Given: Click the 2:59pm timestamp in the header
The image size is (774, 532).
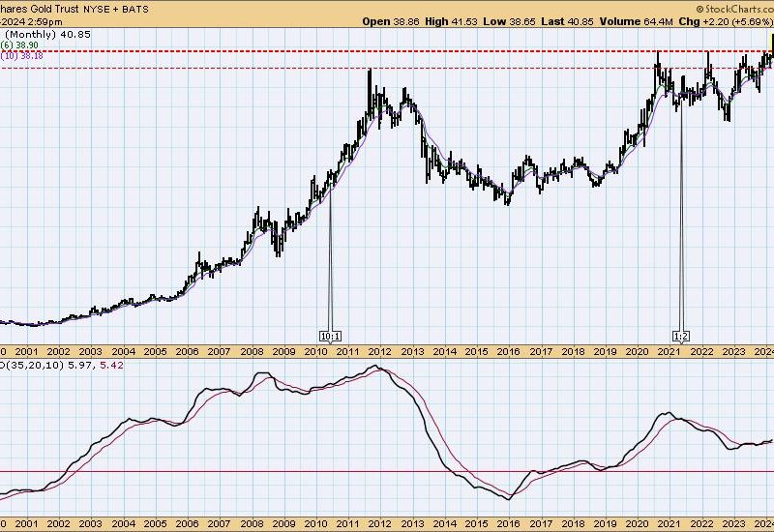Looking at the screenshot, I should 46,21.
